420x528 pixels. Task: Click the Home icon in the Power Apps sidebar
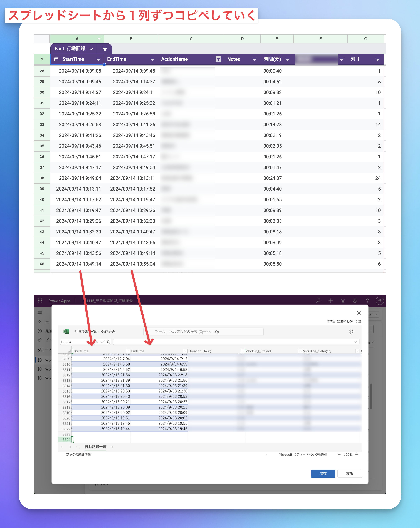click(x=40, y=322)
